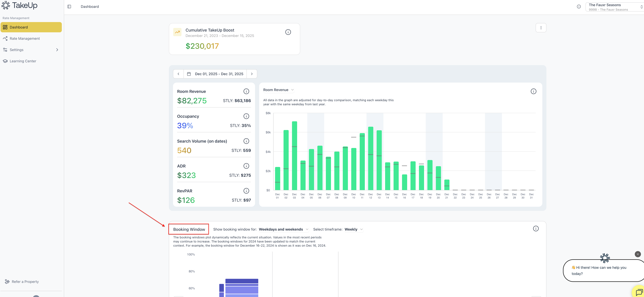Click the Occupancy info icon
Image resolution: width=644 pixels, height=297 pixels.
point(246,116)
